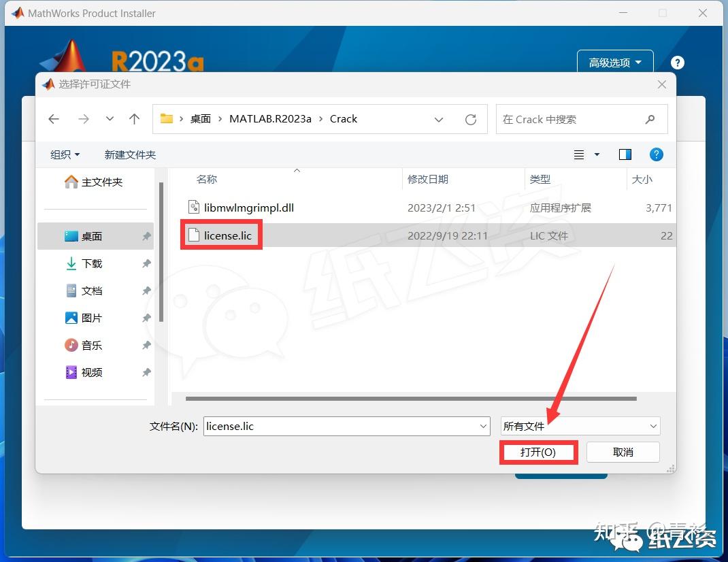Viewport: 728px width, 562px height.
Task: Click the installer help question mark
Action: pos(678,62)
